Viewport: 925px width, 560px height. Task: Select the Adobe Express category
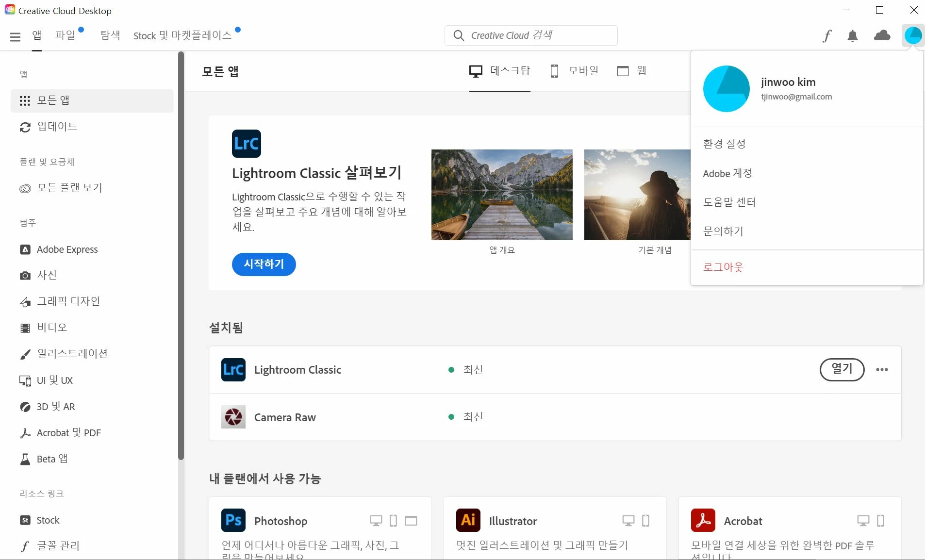tap(59, 249)
